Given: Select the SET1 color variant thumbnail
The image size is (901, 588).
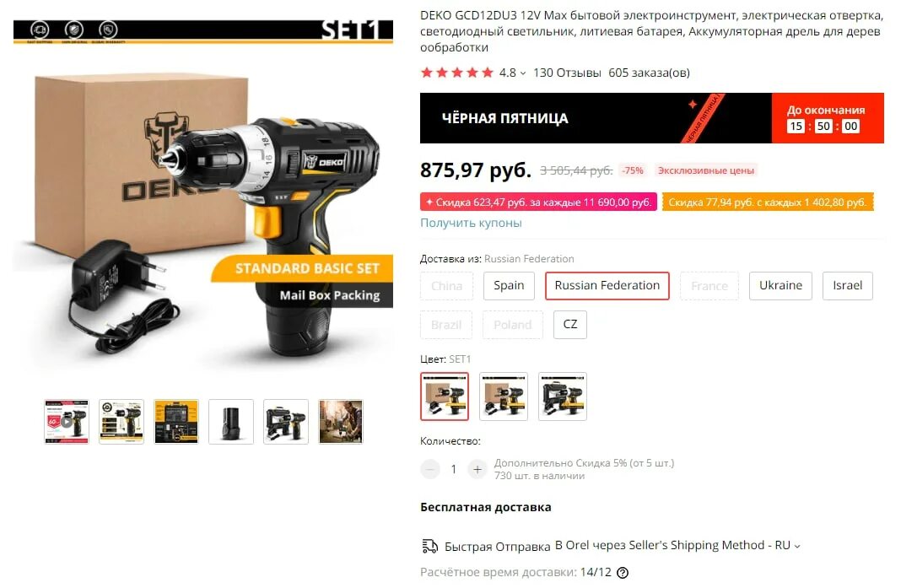Looking at the screenshot, I should pos(445,396).
